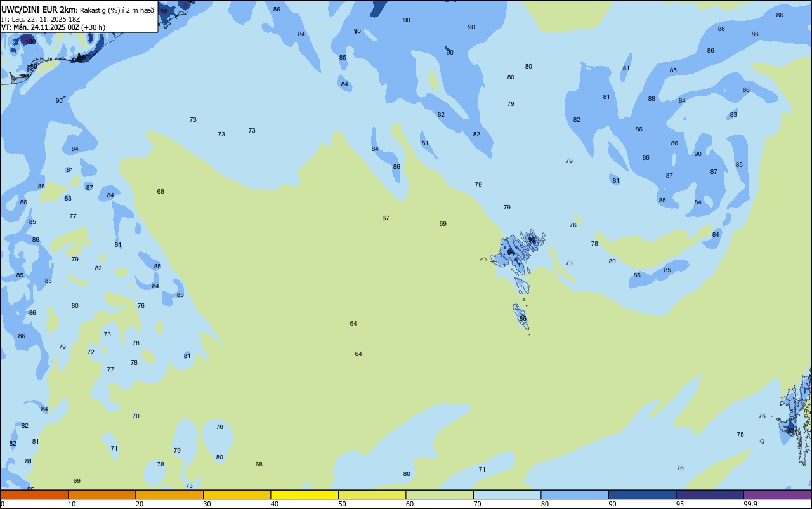This screenshot has height=509, width=812.
Task: Click legend tick label '50'
Action: pyautogui.click(x=342, y=504)
